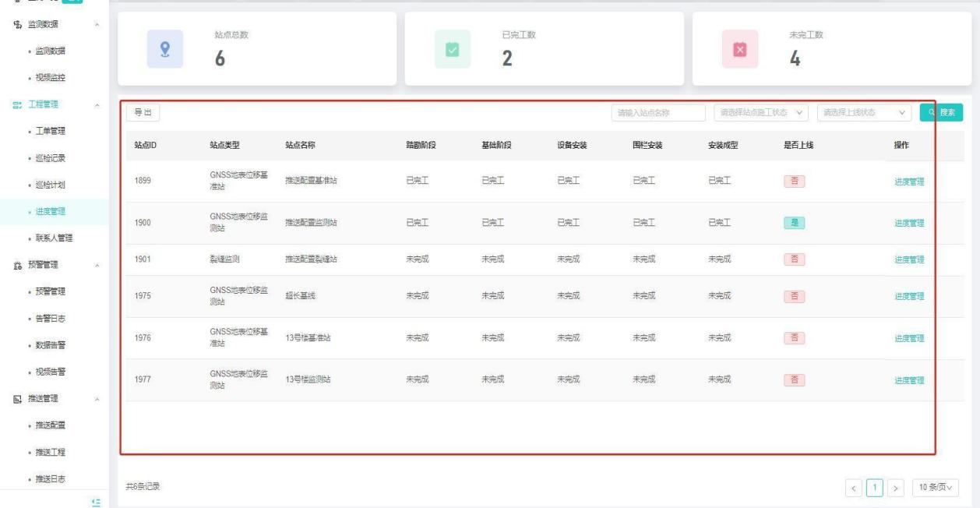Click the sidebar collapse icon at bottom left

97,503
